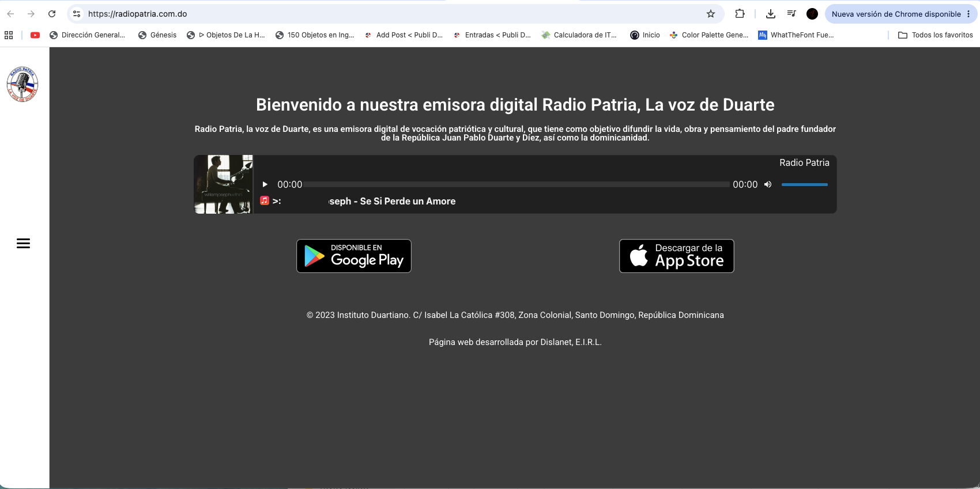Mute the radio player volume icon
This screenshot has height=489, width=980.
pyautogui.click(x=768, y=184)
